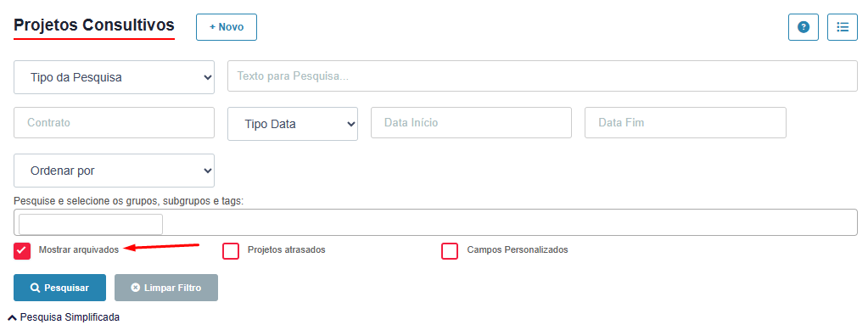Uncheck Mostrar arquivados checkbox

[22, 250]
